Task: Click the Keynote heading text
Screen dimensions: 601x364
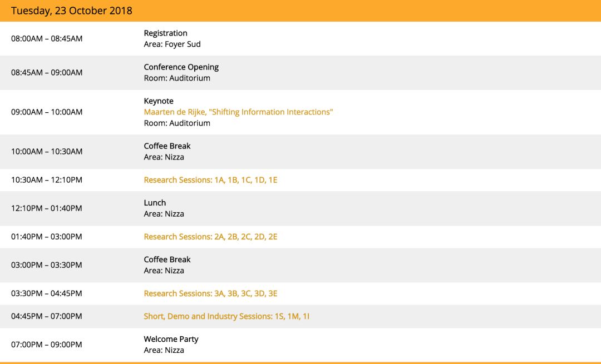Action: pos(159,101)
